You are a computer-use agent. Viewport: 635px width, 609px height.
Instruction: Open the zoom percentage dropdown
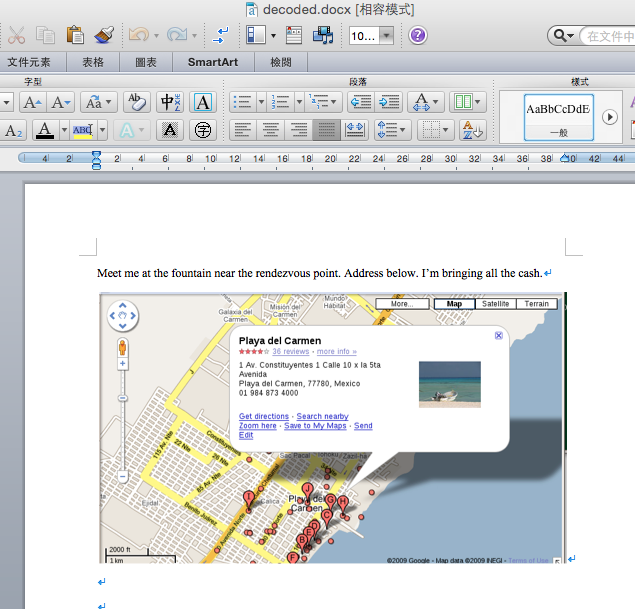pos(386,36)
